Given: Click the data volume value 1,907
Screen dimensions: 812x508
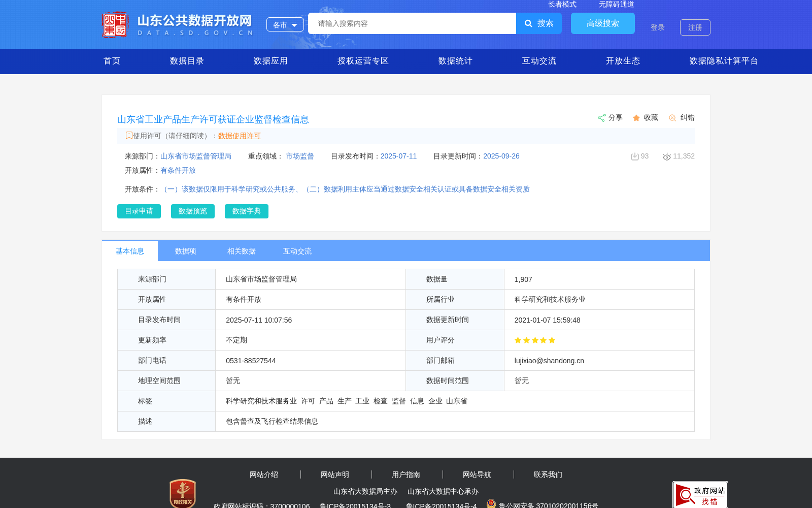Looking at the screenshot, I should point(523,279).
